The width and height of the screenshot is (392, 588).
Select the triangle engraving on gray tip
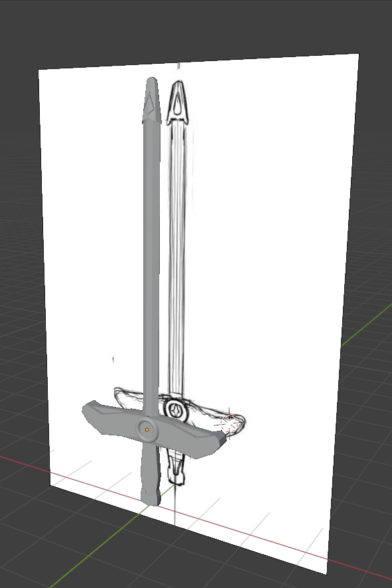[150, 104]
